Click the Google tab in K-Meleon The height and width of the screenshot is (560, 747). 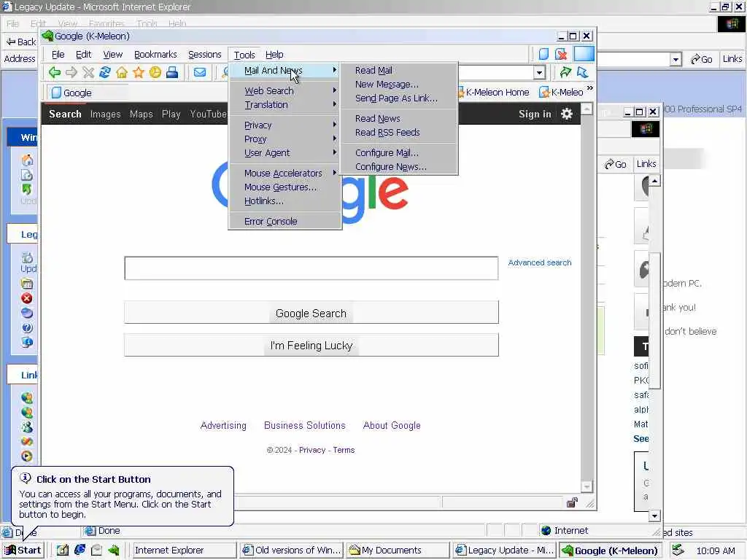[86, 93]
